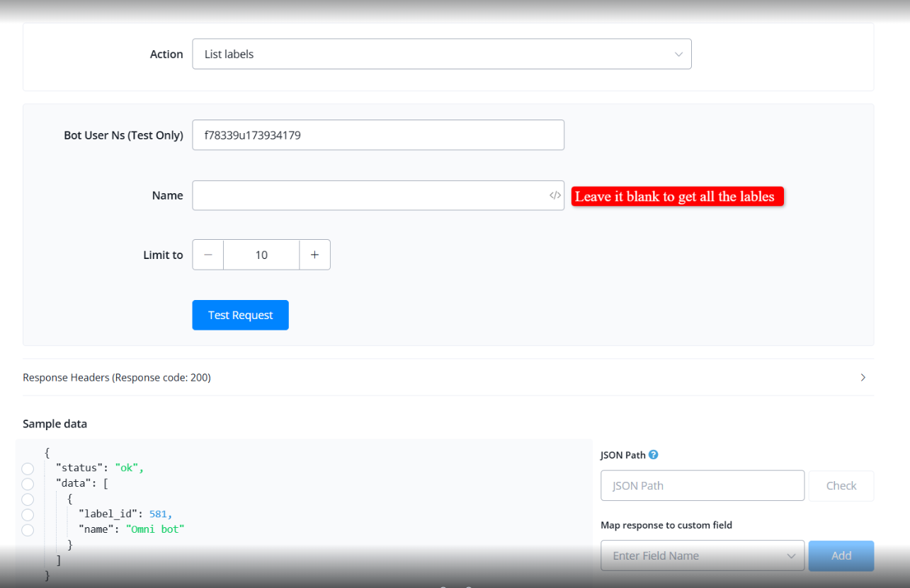
Task: Expand the Response Headers section
Action: 863,377
